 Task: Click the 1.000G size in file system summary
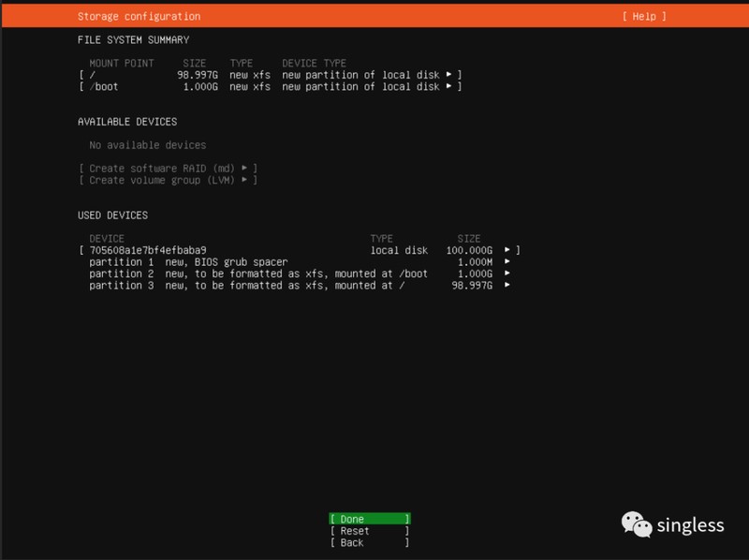pyautogui.click(x=200, y=87)
